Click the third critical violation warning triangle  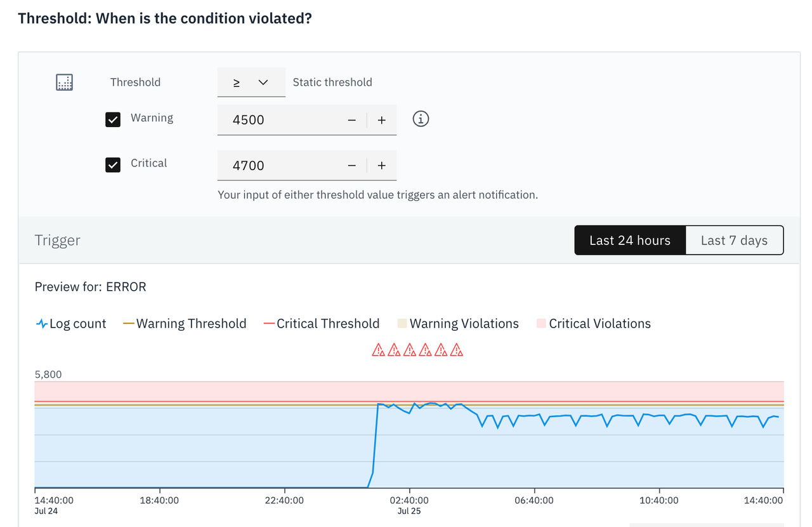pos(410,350)
